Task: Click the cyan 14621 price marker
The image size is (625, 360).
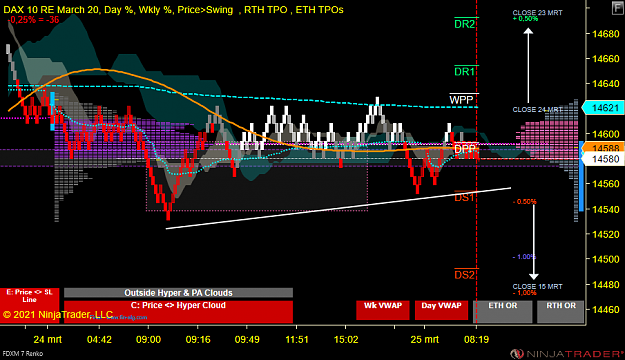Action: [603, 108]
